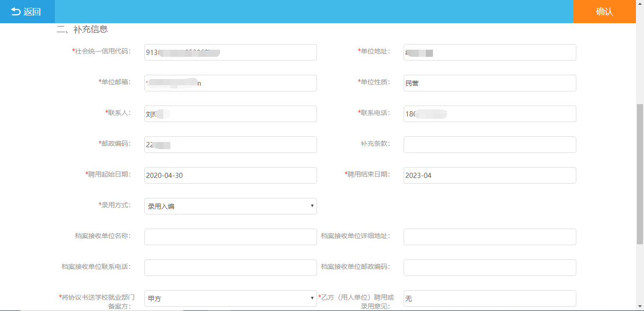This screenshot has height=311, width=644.
Task: Open the 录用方式 dropdown
Action: click(x=230, y=206)
